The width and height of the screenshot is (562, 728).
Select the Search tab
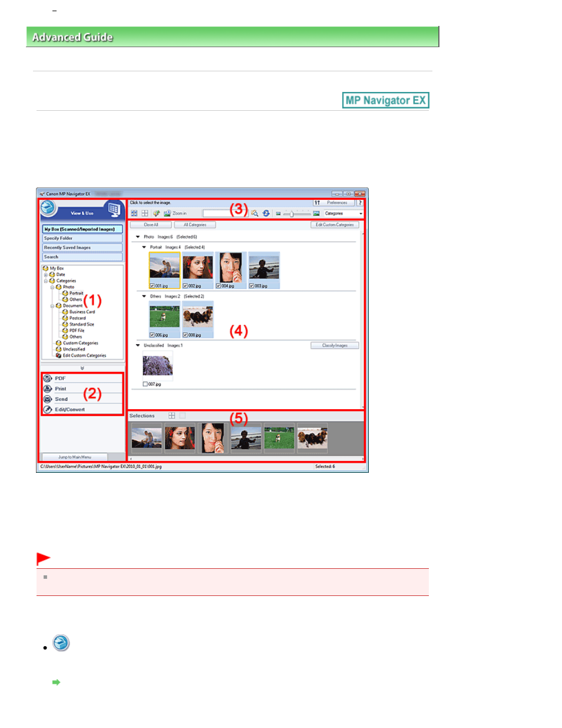click(x=82, y=257)
